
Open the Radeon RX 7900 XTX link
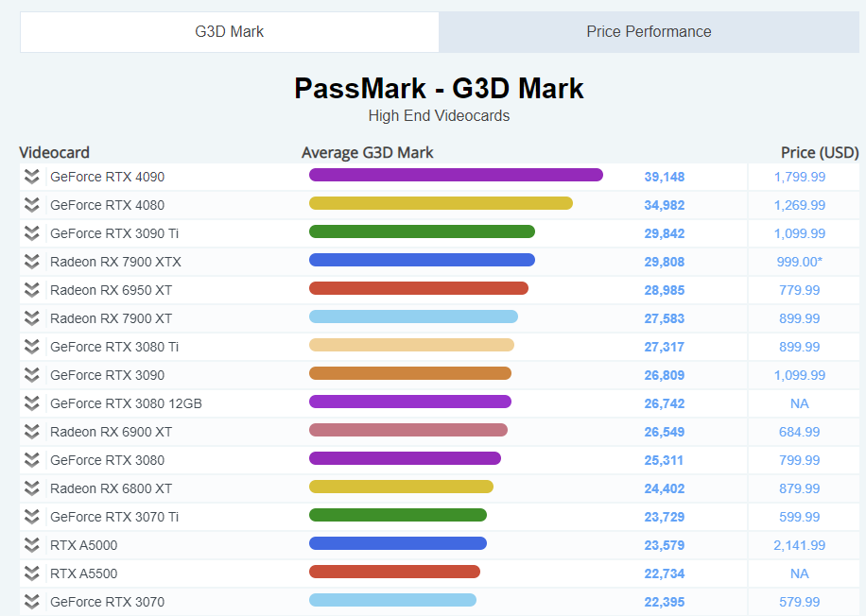(115, 262)
